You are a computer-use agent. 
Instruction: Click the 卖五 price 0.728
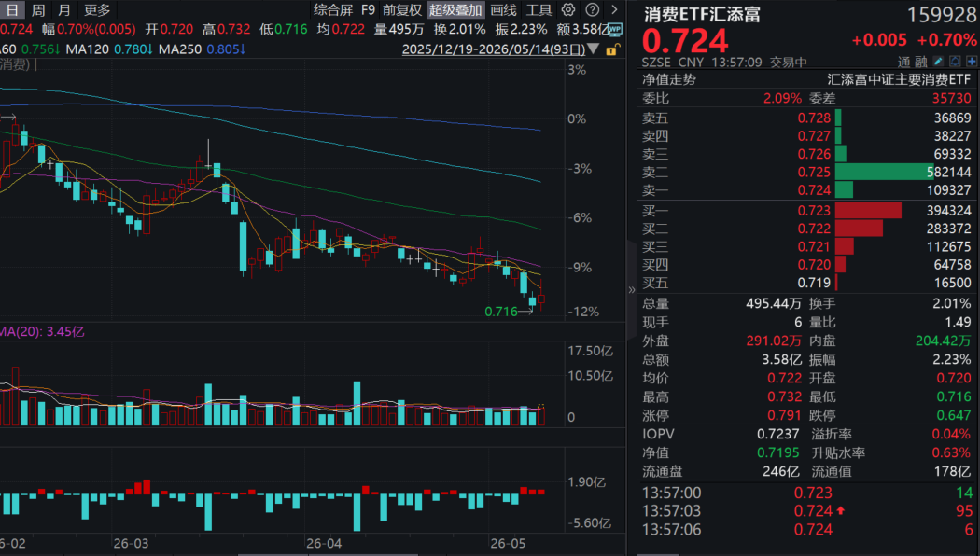pyautogui.click(x=814, y=118)
